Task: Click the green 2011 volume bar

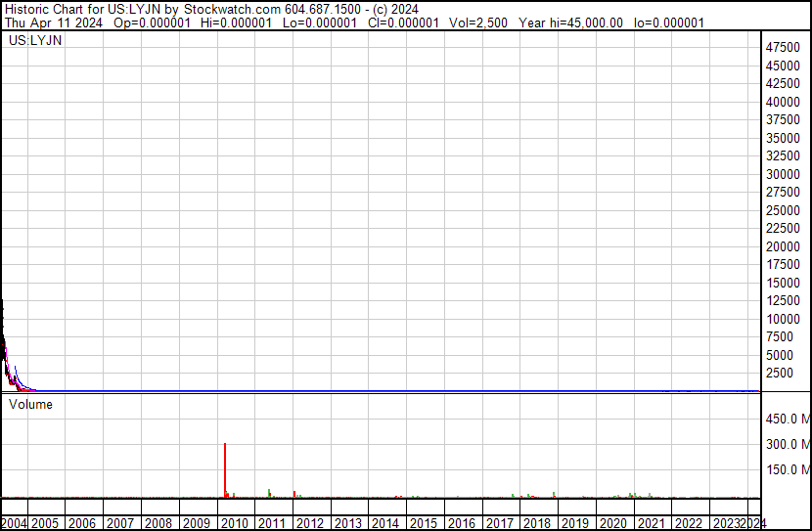Action: [269, 493]
